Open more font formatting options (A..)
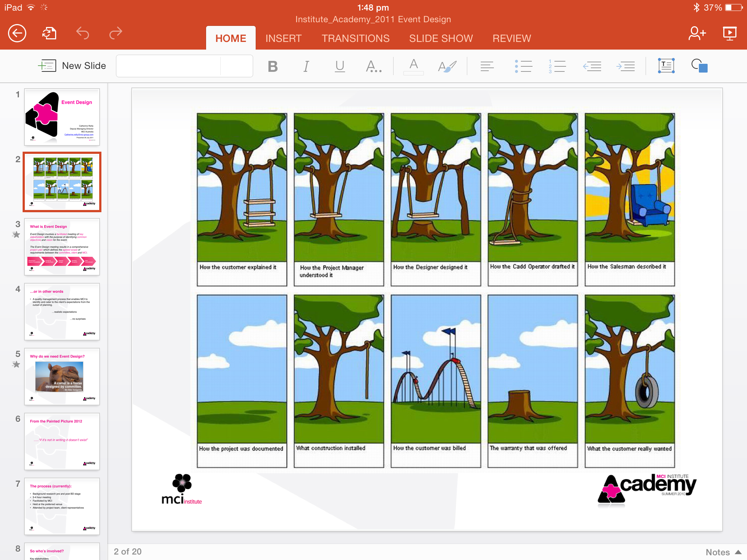The height and width of the screenshot is (560, 747). (x=373, y=66)
